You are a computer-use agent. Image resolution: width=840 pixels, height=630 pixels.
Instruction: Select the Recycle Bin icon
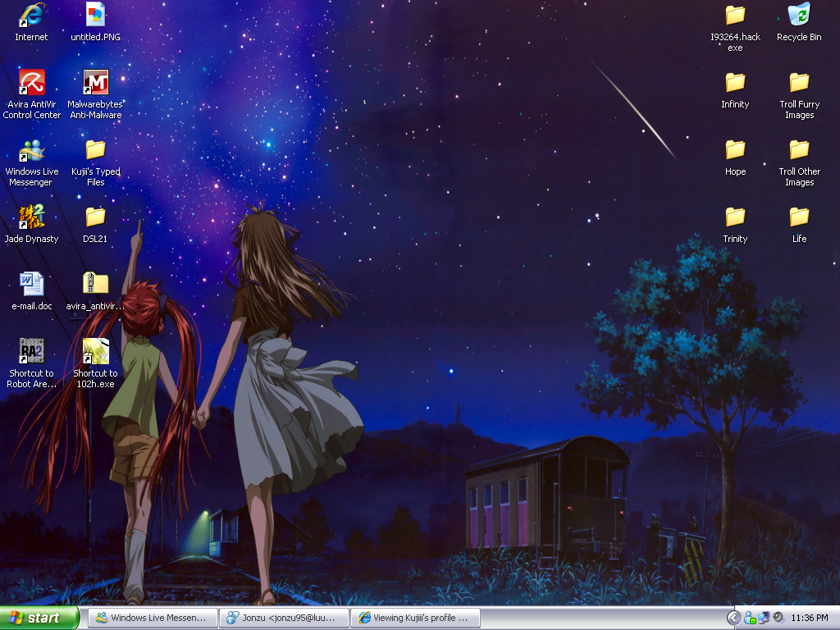(x=799, y=15)
